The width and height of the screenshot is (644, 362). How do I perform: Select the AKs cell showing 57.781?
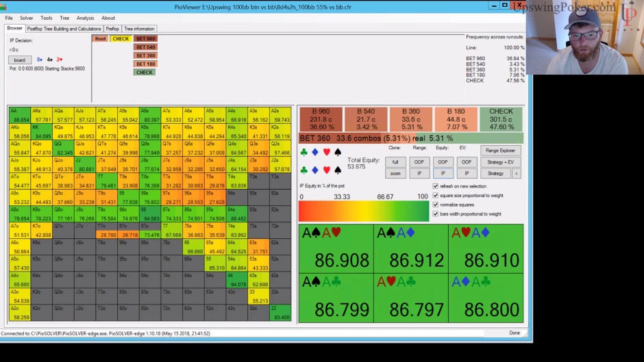[42, 116]
